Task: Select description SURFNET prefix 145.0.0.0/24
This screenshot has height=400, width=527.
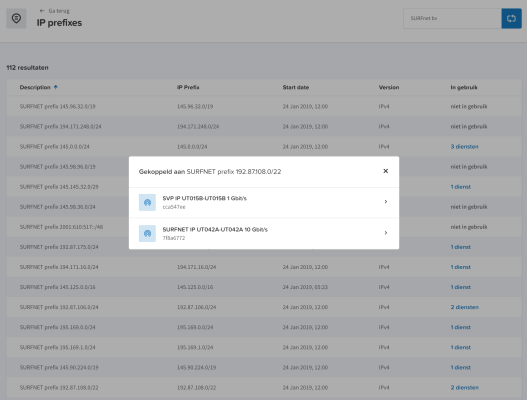Action: click(54, 147)
